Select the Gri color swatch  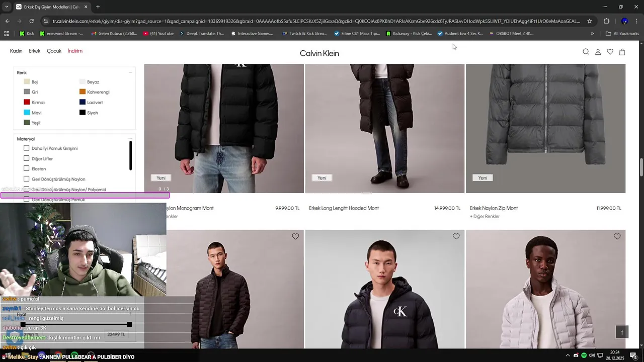point(27,92)
